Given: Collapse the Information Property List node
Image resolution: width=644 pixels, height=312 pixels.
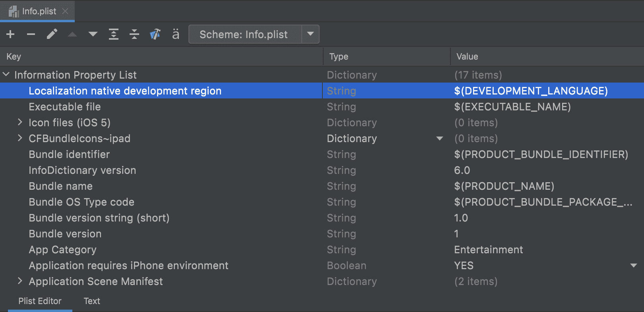Looking at the screenshot, I should (6, 75).
